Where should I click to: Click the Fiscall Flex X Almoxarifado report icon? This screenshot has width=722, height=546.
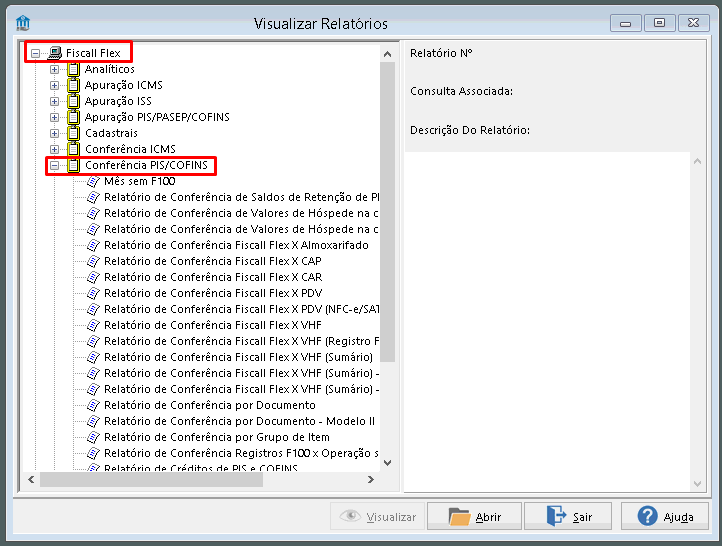click(93, 245)
